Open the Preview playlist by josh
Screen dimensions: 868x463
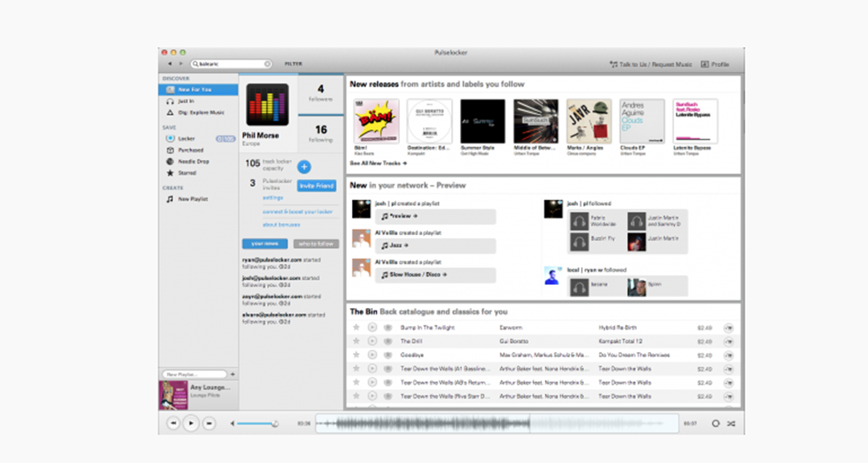435,216
